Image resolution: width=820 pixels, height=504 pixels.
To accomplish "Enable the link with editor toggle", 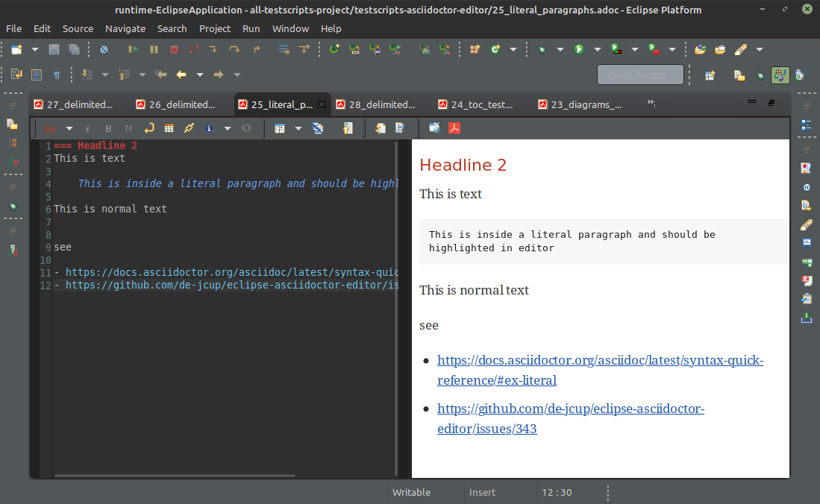I will point(319,128).
